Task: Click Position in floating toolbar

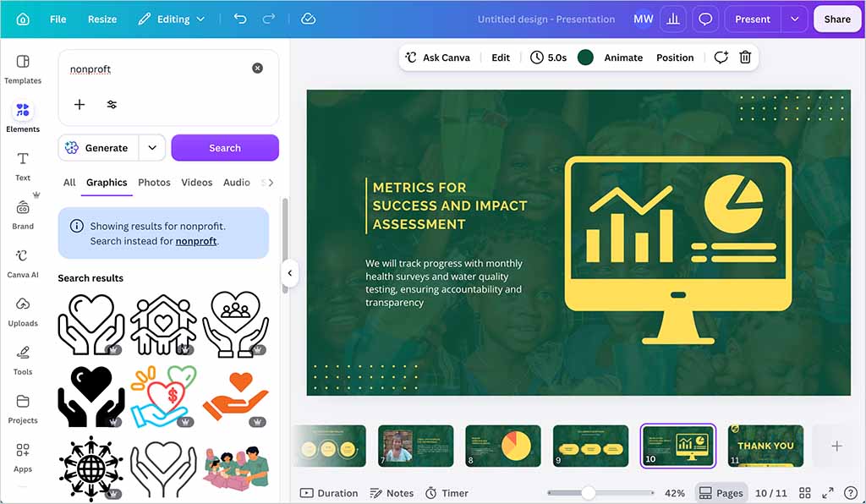Action: click(x=674, y=58)
